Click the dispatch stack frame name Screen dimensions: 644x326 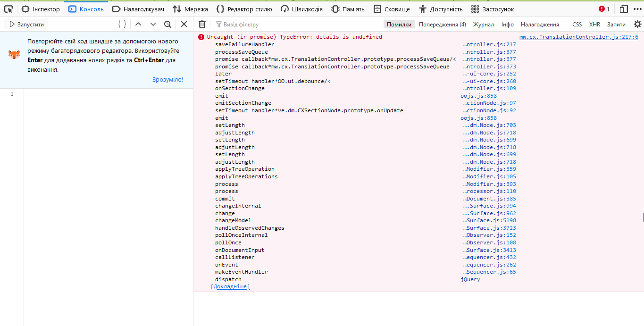click(228, 279)
